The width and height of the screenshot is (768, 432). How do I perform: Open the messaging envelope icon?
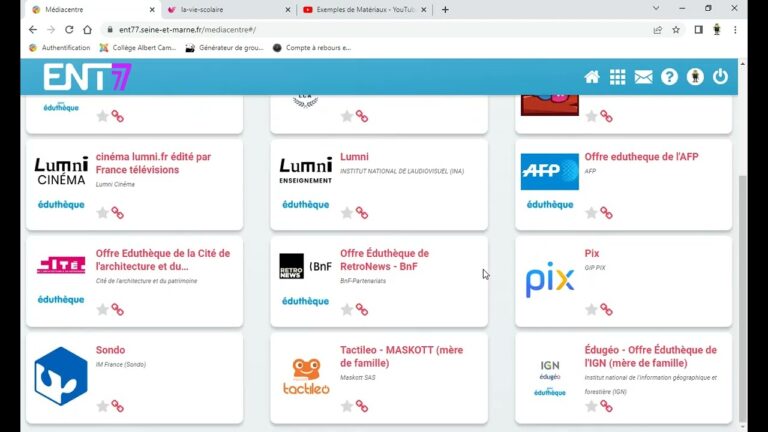pos(643,77)
